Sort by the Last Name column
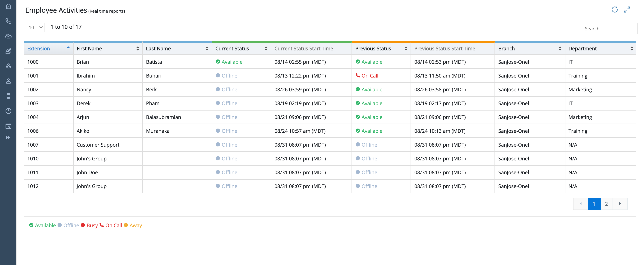 click(x=177, y=49)
